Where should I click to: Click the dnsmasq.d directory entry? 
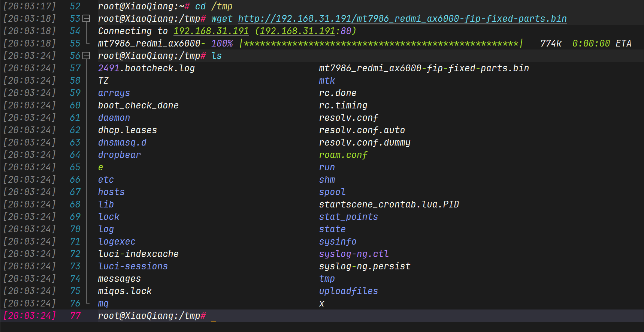pos(122,143)
